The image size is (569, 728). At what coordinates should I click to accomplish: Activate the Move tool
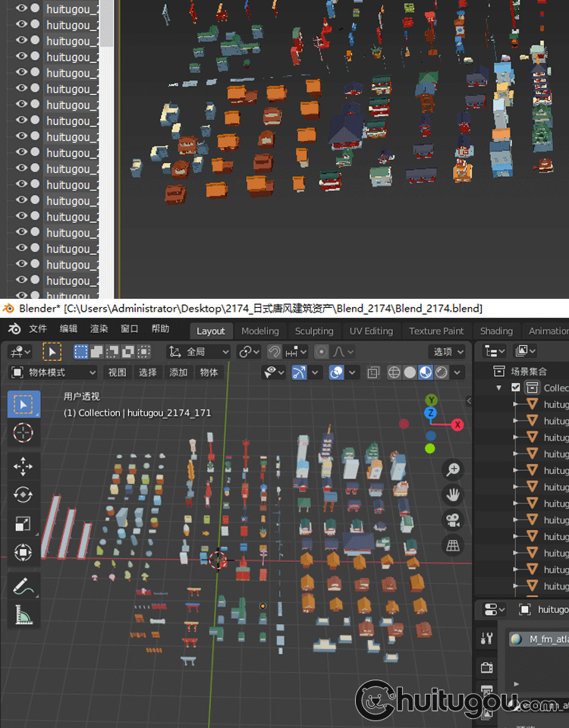tap(24, 466)
